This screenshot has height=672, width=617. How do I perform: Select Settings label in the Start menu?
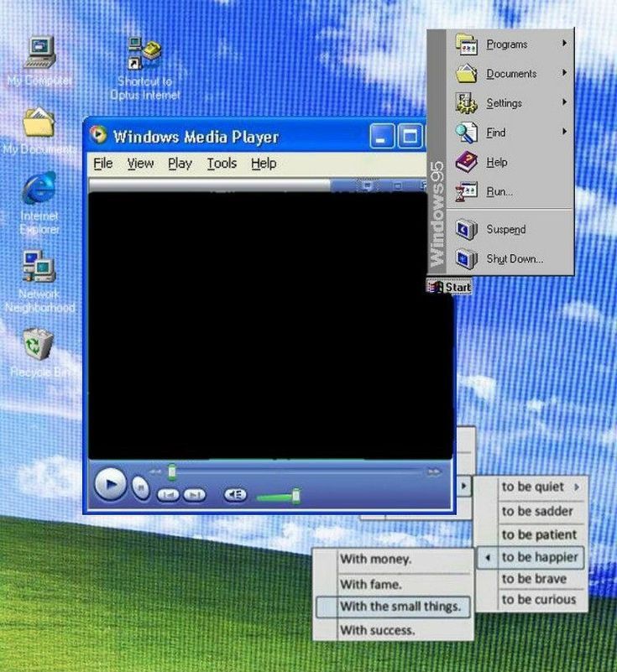pyautogui.click(x=505, y=103)
